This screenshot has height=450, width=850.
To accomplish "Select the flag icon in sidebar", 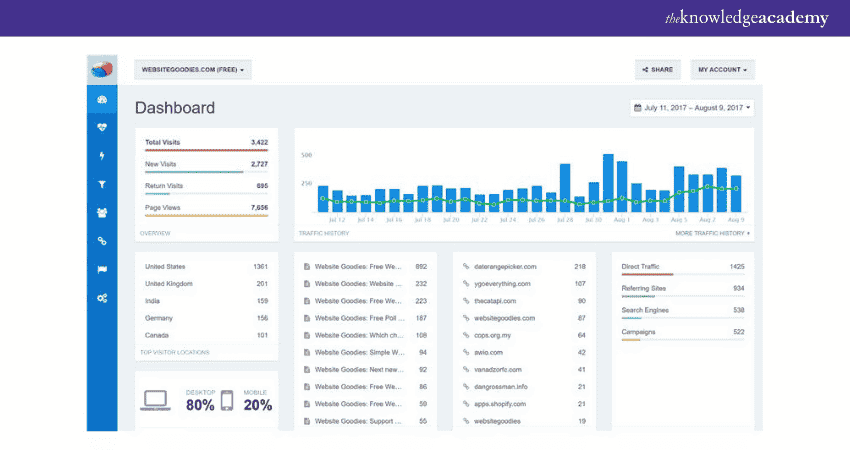I will 102,270.
